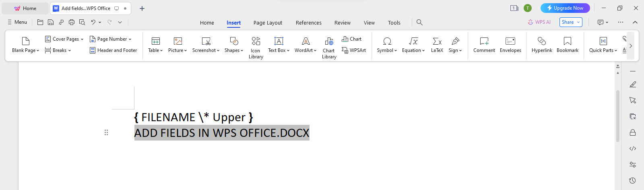Viewport: 644px width, 190px height.
Task: Insert a Hyperlink
Action: point(542,45)
